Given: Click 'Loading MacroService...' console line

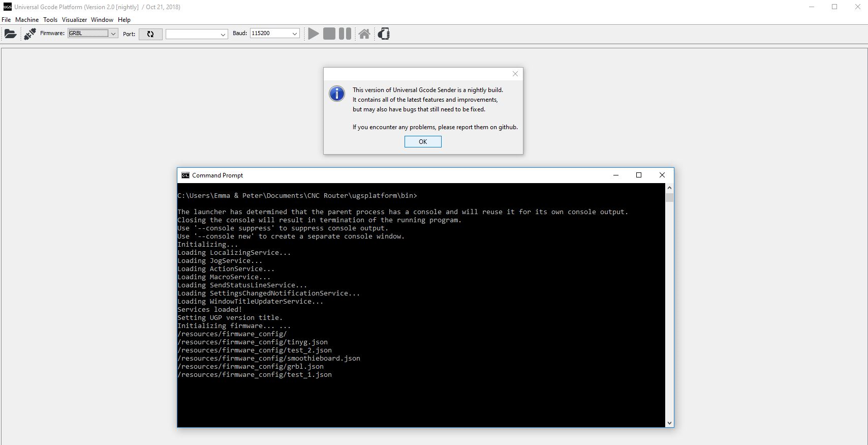Looking at the screenshot, I should (x=224, y=277).
